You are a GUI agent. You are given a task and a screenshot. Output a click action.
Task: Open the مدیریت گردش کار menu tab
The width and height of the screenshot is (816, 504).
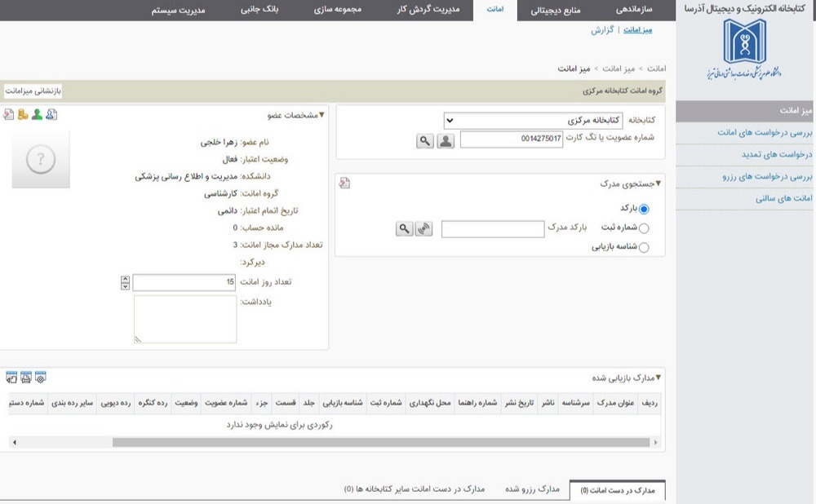click(x=428, y=9)
